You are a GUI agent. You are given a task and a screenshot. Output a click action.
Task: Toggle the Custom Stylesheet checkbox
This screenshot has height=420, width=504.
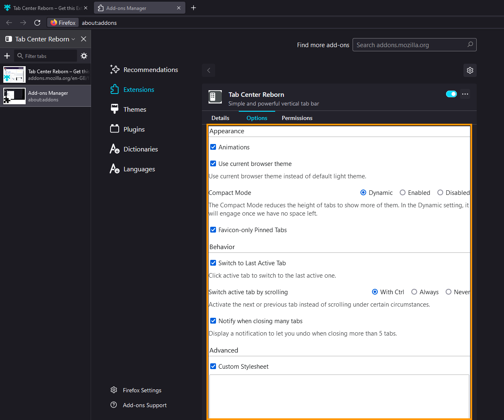tap(213, 366)
